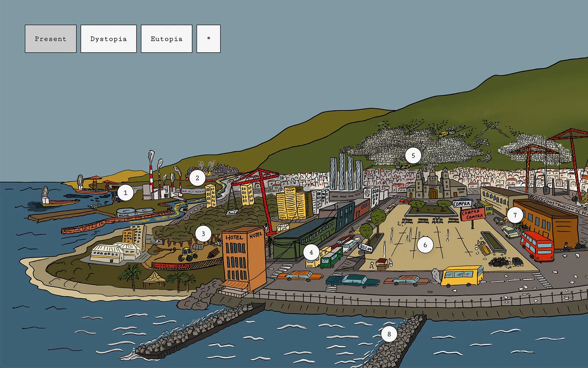The height and width of the screenshot is (368, 588).
Task: Open hotspot marker 2 by the smokestacks
Action: pos(197,178)
